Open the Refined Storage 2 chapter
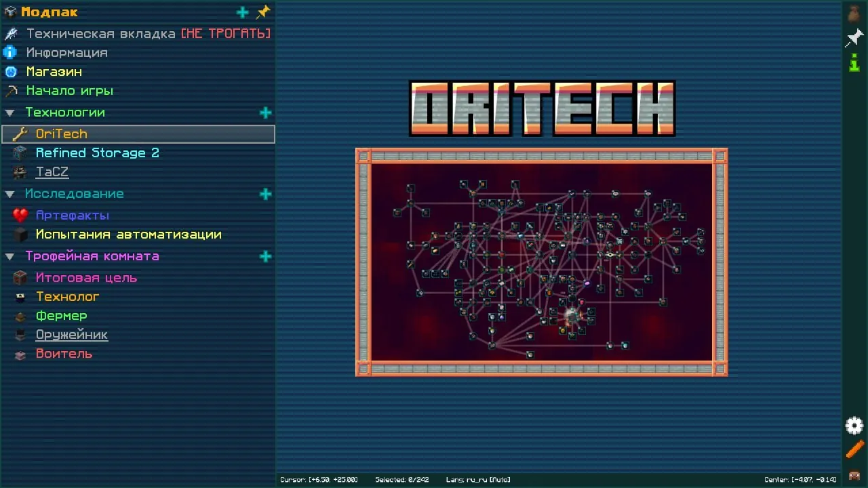This screenshot has height=488, width=868. tap(138, 153)
